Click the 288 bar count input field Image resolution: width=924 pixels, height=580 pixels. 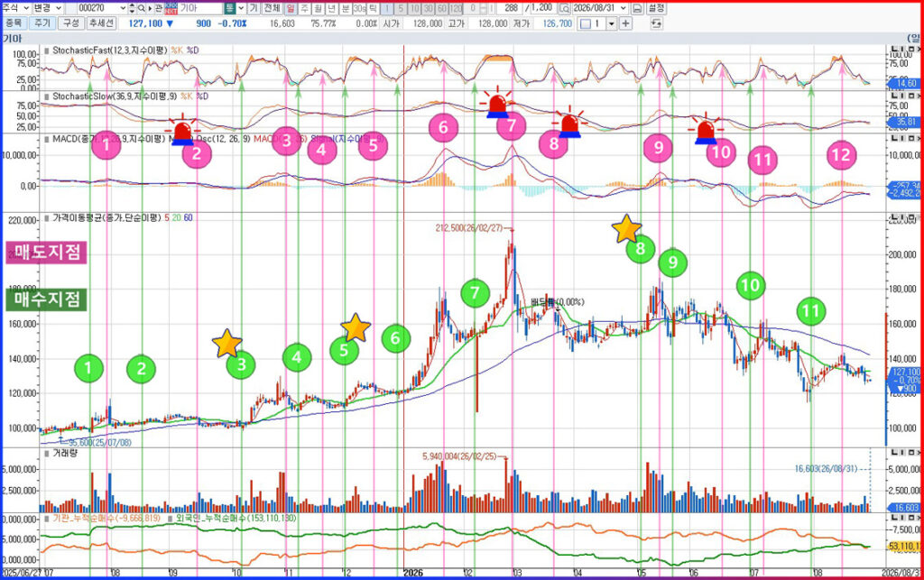click(510, 8)
